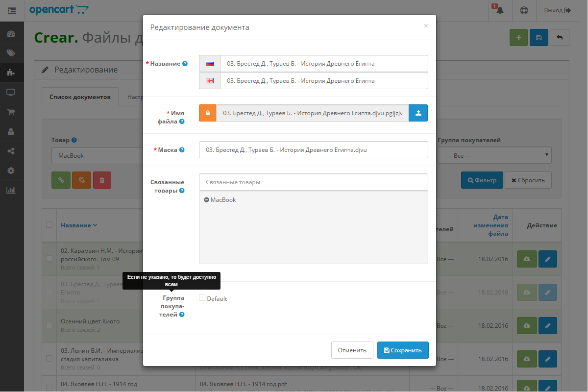Image resolution: width=588 pixels, height=392 pixels.
Task: Click the Сохранить button
Action: 403,350
